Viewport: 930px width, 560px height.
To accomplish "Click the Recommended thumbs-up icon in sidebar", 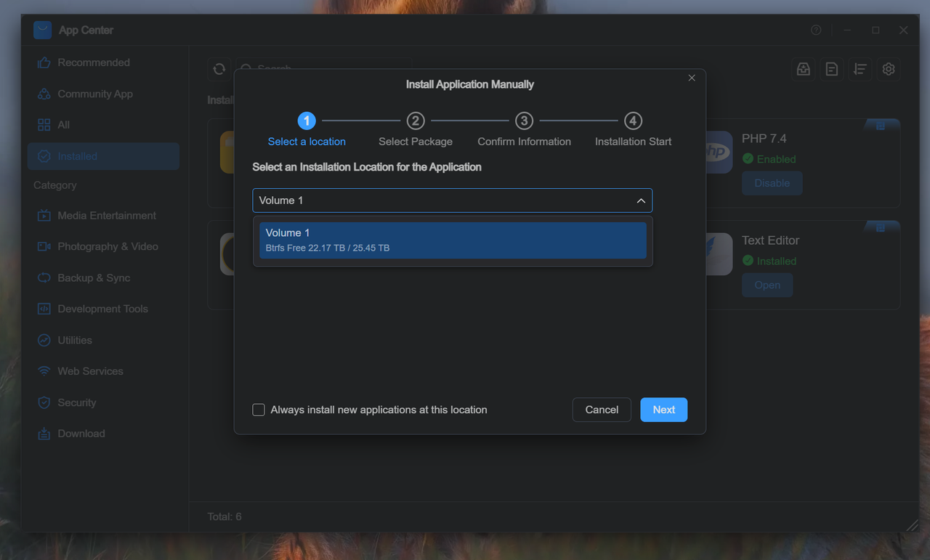I will [x=44, y=63].
